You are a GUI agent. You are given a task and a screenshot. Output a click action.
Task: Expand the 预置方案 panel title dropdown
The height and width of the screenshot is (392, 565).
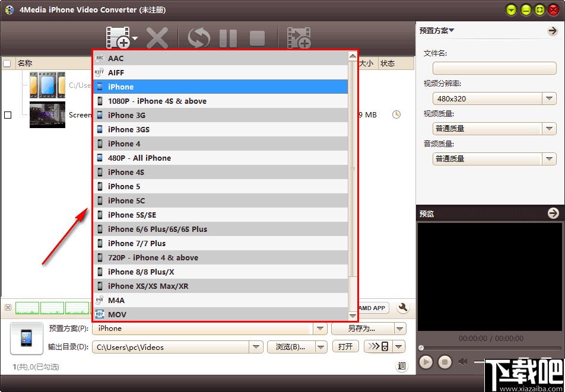437,31
